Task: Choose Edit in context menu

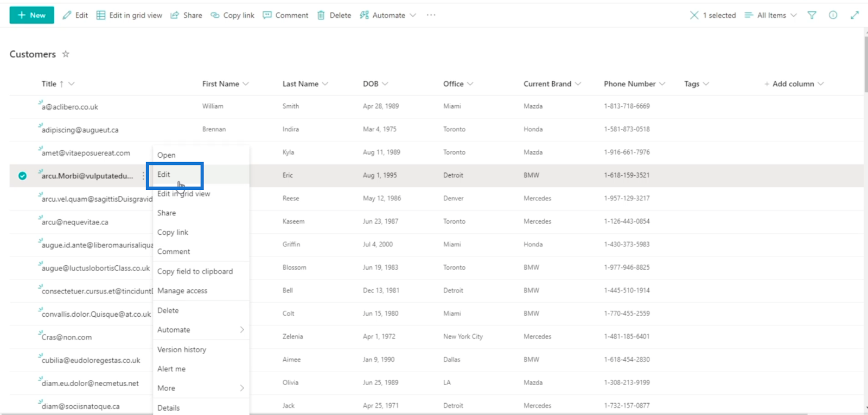Action: [201, 175]
